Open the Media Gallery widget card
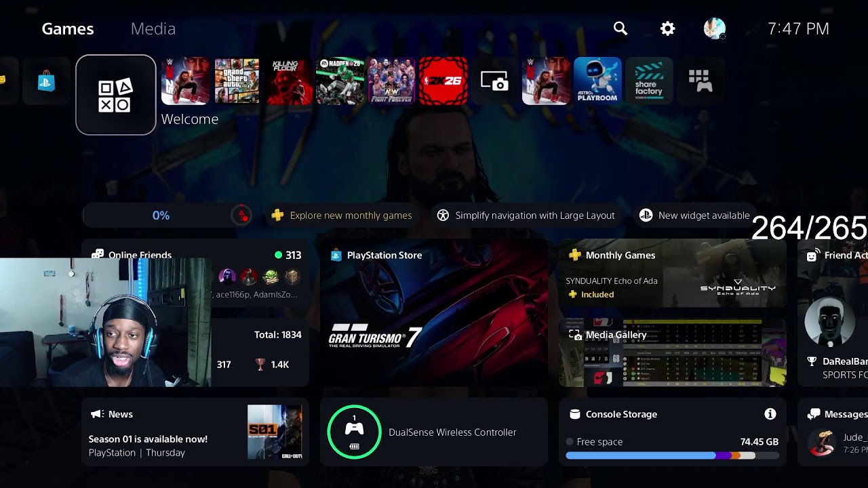This screenshot has width=868, height=488. click(x=673, y=352)
